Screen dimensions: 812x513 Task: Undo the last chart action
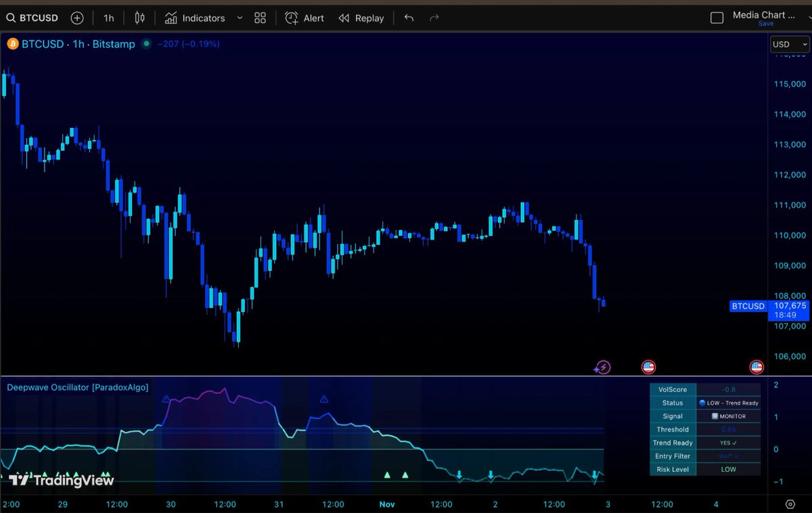(x=409, y=18)
